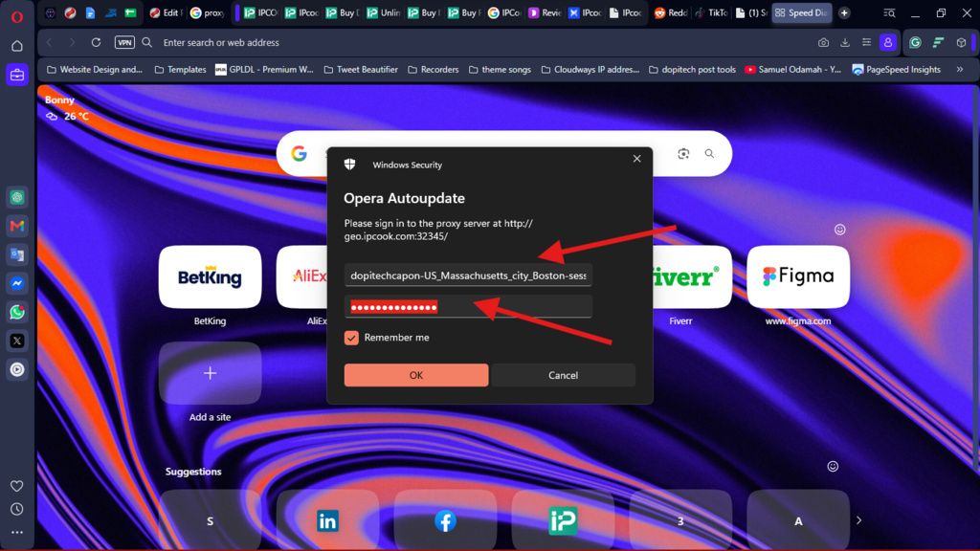Open the GPLDL Premium bookmark
This screenshot has width=980, height=551.
coord(264,69)
